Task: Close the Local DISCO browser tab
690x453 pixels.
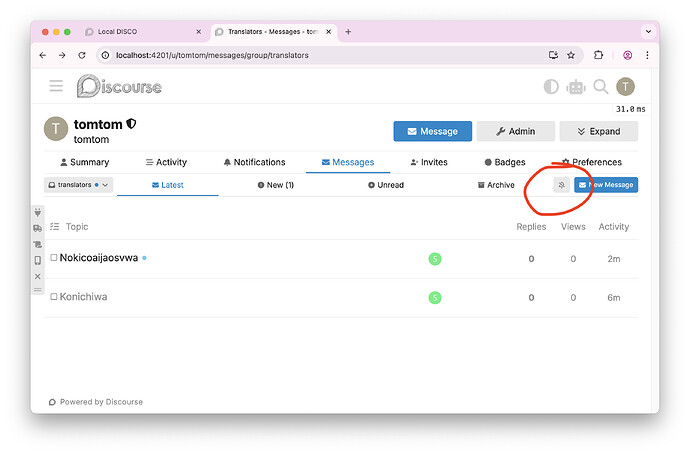Action: click(198, 32)
